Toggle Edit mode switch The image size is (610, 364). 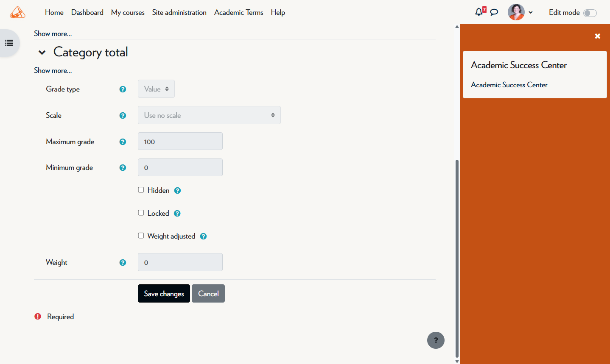590,13
